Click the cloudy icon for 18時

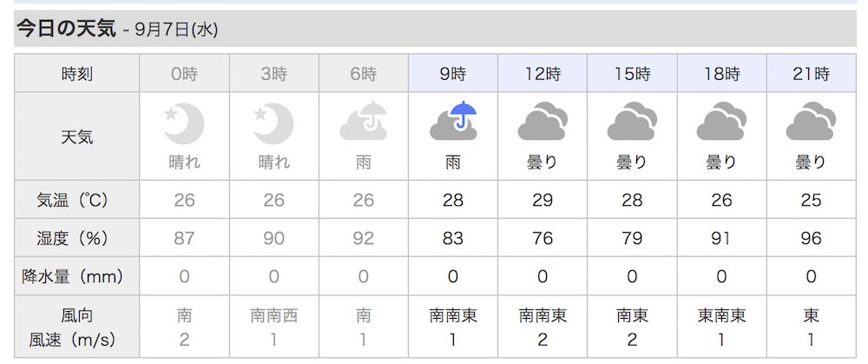click(x=721, y=121)
